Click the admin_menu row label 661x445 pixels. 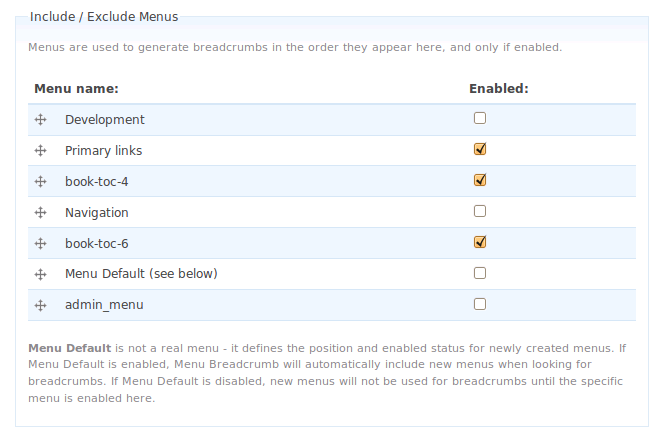coord(105,305)
